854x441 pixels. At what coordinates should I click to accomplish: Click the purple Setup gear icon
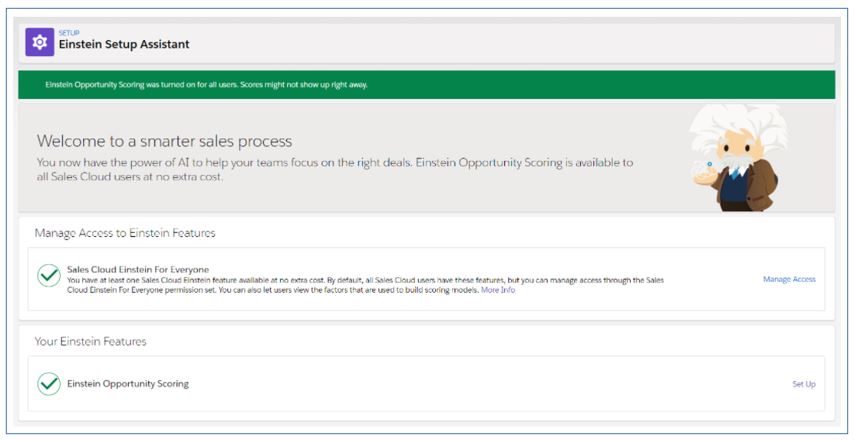[40, 42]
